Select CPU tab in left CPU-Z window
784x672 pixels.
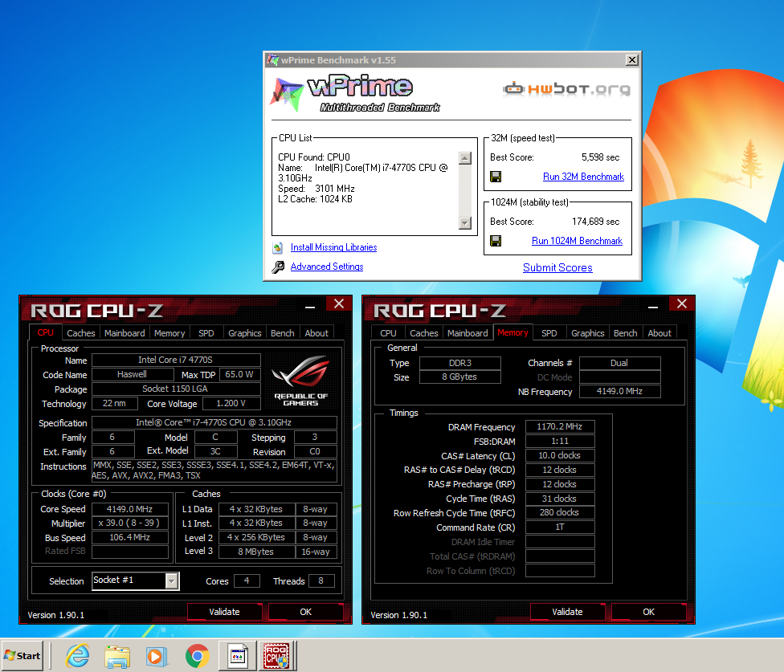pyautogui.click(x=46, y=332)
